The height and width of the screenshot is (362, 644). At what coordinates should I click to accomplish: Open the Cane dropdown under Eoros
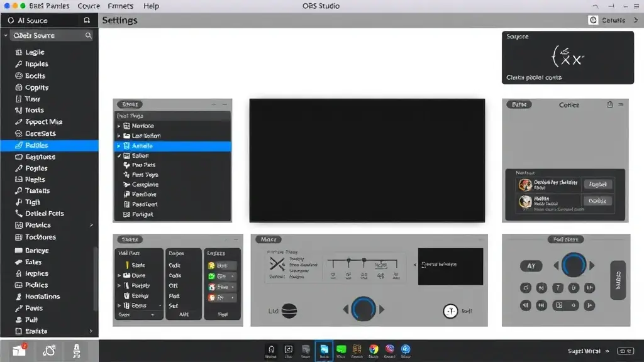click(x=136, y=315)
